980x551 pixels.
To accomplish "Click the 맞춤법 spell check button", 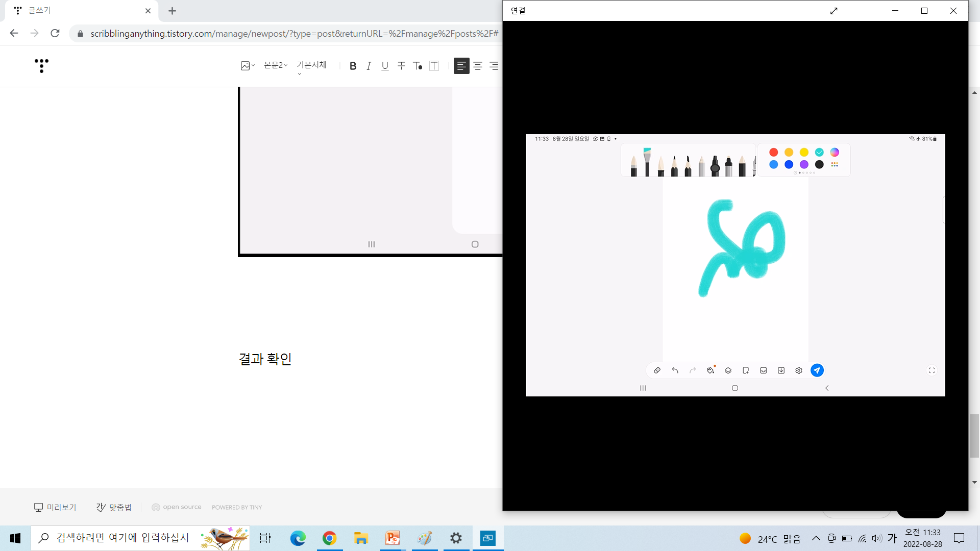I will click(114, 507).
